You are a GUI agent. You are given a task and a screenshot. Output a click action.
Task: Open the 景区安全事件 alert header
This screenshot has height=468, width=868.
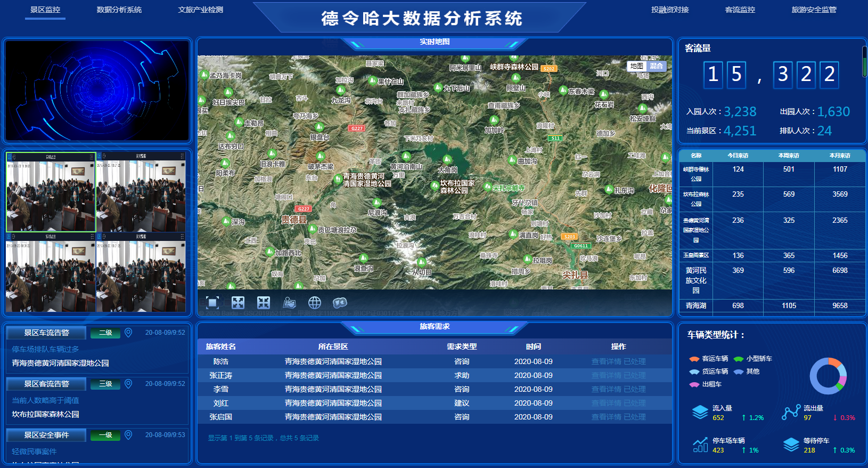(x=46, y=435)
